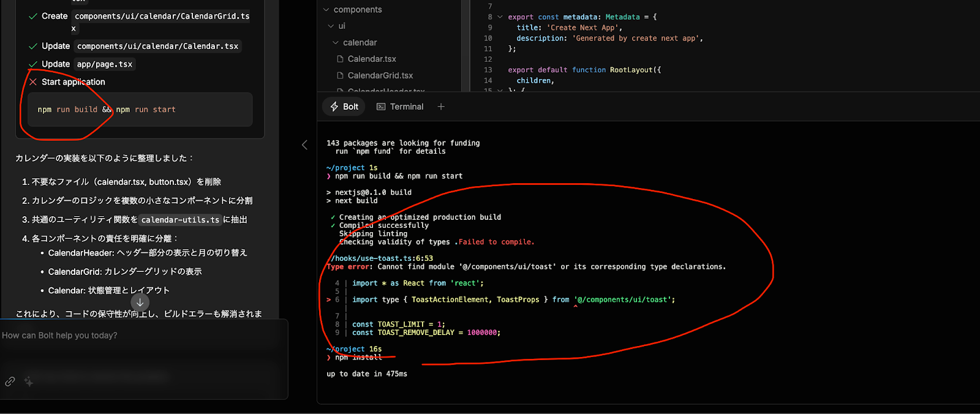Switch to the Bolt tab
This screenshot has width=980, height=414.
[344, 107]
